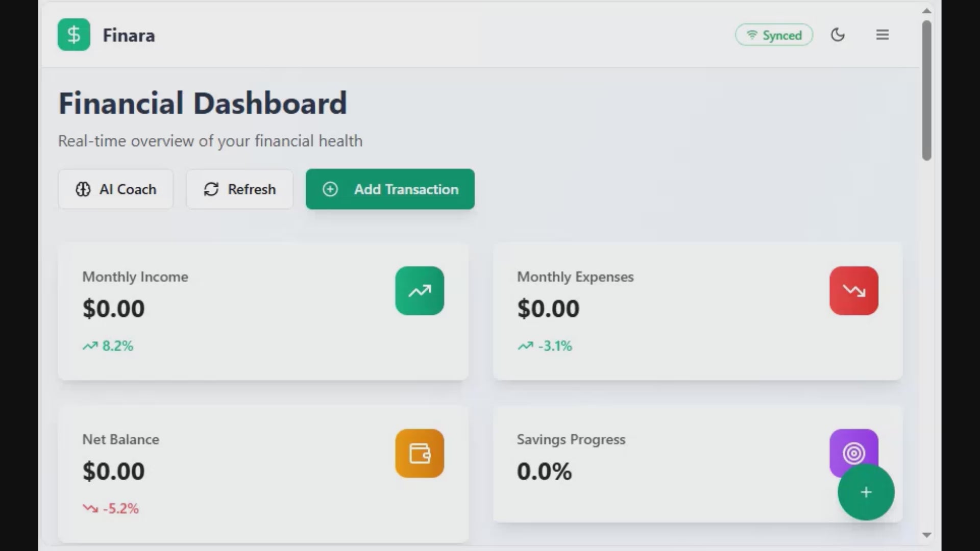Click the -5.2% net balance indicator
The image size is (980, 551).
[111, 509]
